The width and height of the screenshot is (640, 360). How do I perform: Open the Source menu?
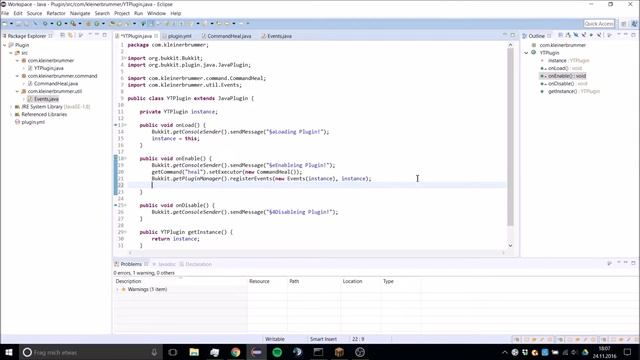pos(34,13)
